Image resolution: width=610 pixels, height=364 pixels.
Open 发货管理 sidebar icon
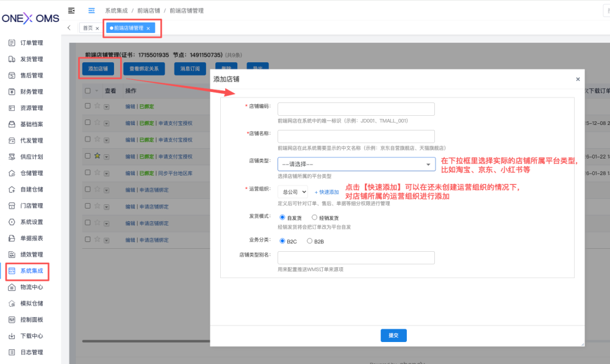pyautogui.click(x=12, y=59)
